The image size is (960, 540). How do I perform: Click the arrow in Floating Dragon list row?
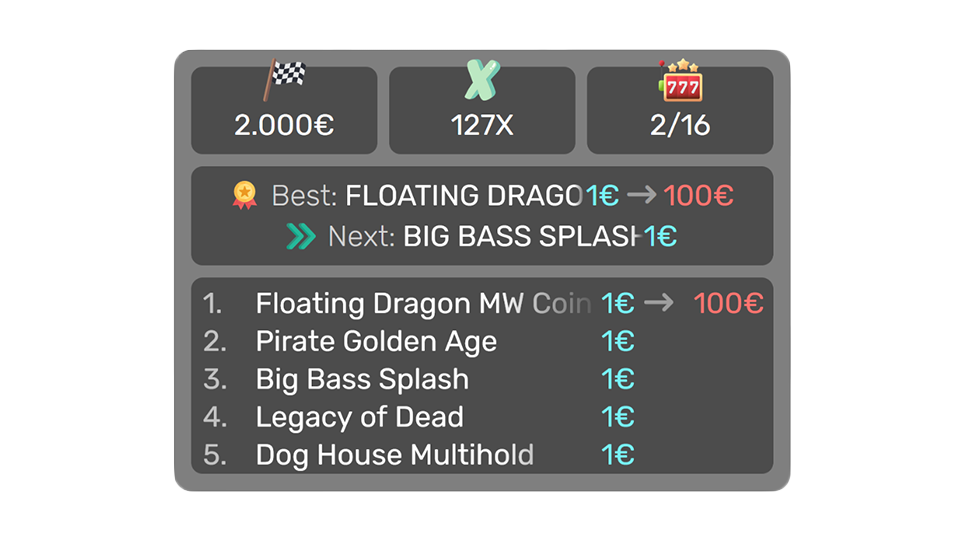658,303
